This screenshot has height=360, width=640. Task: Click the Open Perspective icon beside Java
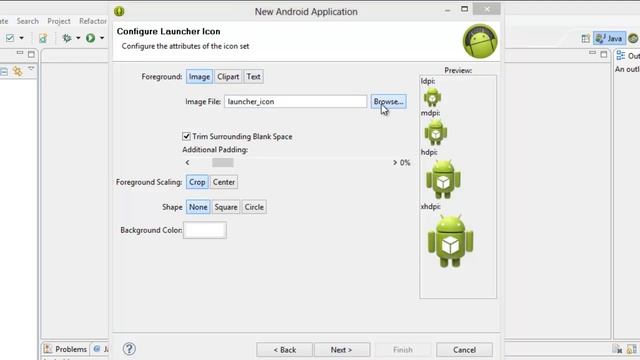586,38
